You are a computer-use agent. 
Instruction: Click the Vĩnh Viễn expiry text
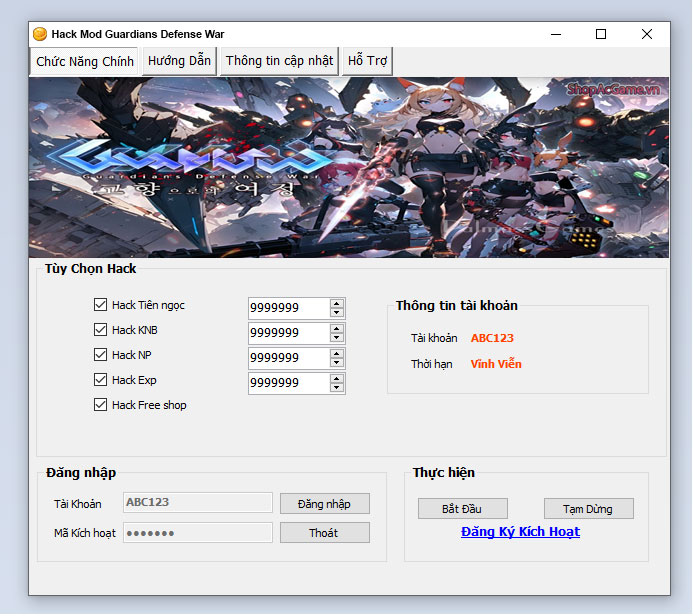click(x=496, y=364)
